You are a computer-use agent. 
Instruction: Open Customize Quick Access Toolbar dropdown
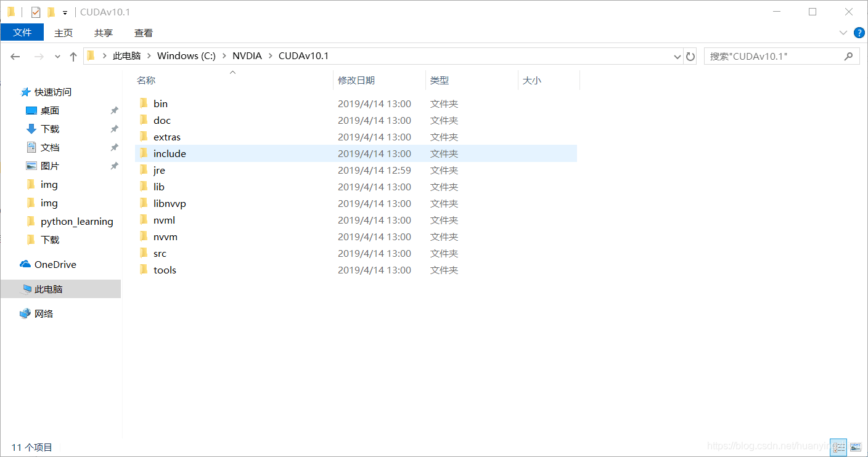coord(65,12)
